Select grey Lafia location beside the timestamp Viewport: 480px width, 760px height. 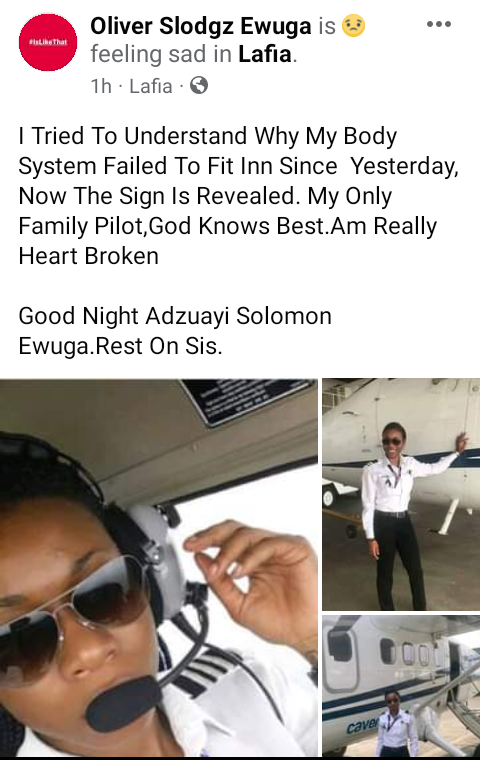(151, 86)
